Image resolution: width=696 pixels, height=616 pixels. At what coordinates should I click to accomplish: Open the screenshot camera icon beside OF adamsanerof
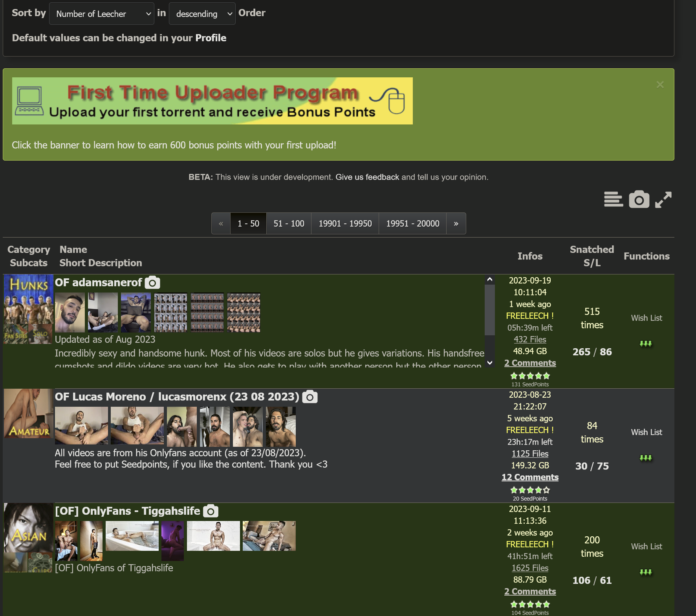(152, 282)
